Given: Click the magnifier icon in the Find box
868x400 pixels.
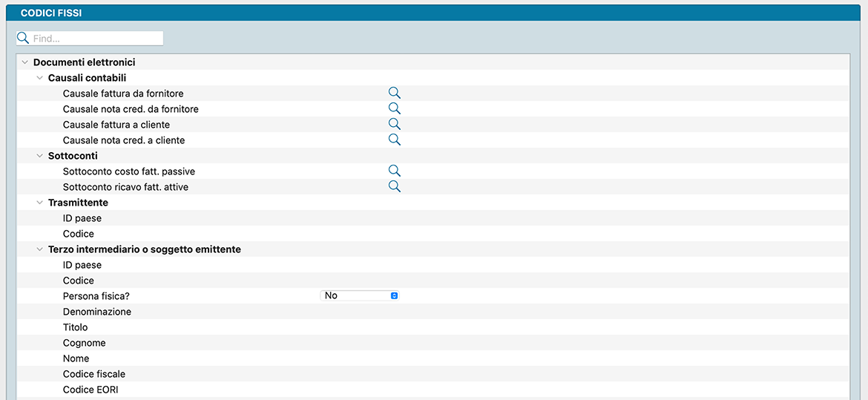Looking at the screenshot, I should [x=23, y=38].
